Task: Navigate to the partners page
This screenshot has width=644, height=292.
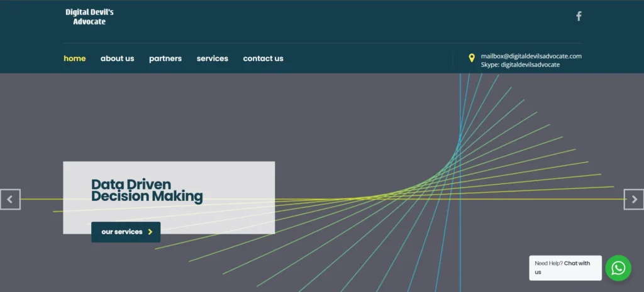Action: click(x=165, y=58)
